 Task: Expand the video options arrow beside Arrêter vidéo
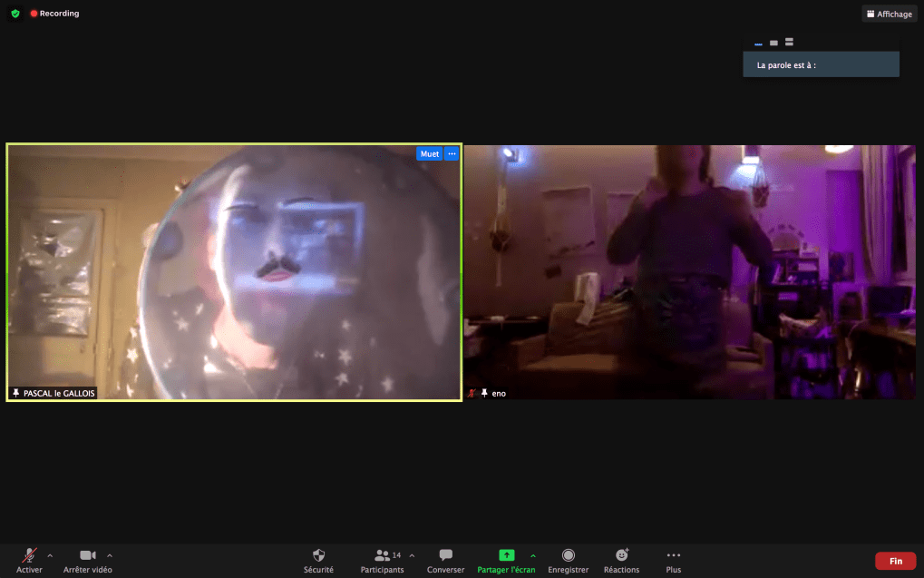[110, 555]
